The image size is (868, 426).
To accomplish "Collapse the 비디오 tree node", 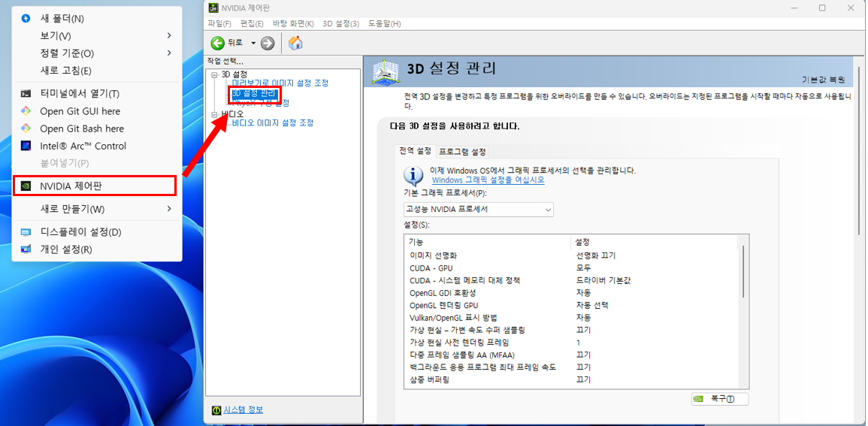I will 215,114.
